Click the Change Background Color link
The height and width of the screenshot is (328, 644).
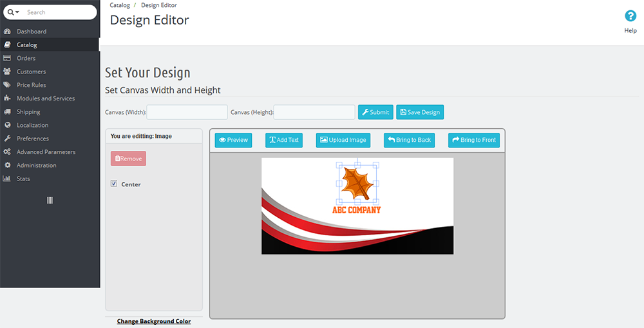[154, 322]
